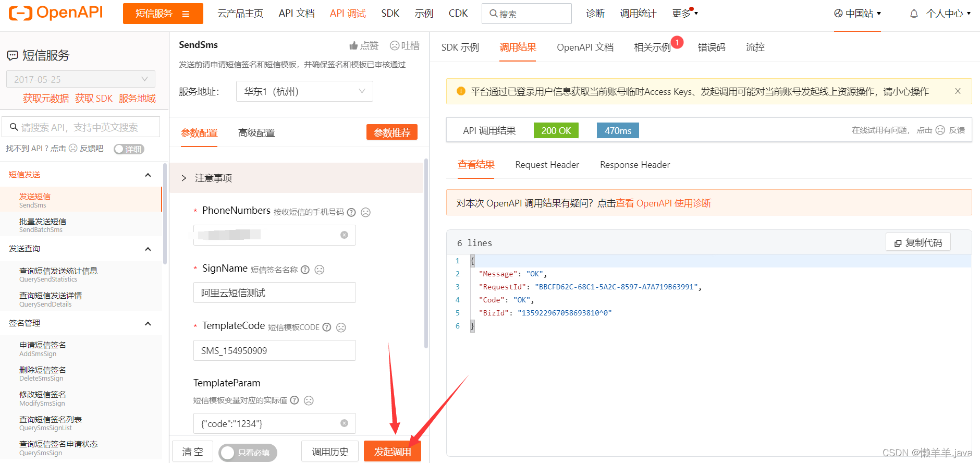Clear the TemplateParam field with its X icon
The height and width of the screenshot is (463, 980).
pos(344,423)
